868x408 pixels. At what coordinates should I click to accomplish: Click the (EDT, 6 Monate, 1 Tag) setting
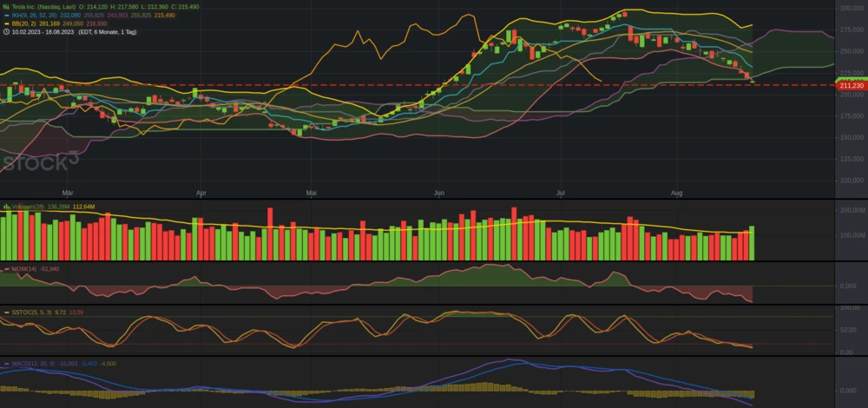(108, 32)
